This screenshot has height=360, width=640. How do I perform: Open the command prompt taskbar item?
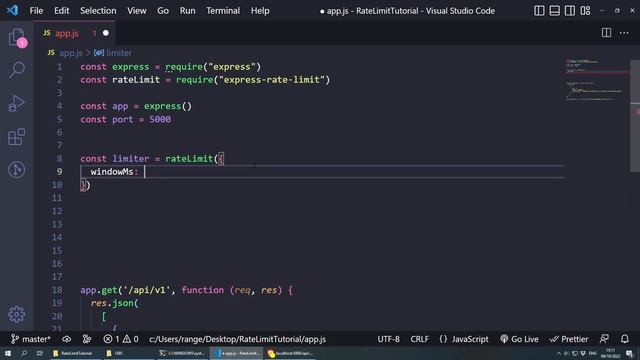(182, 353)
